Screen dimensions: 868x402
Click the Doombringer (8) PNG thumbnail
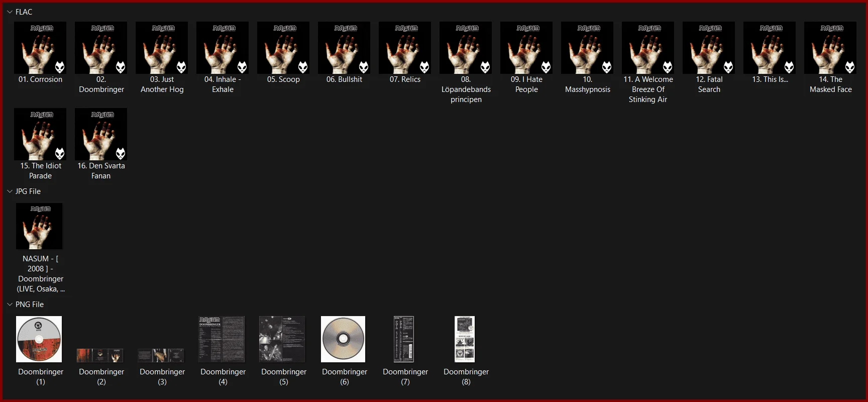[x=465, y=339]
